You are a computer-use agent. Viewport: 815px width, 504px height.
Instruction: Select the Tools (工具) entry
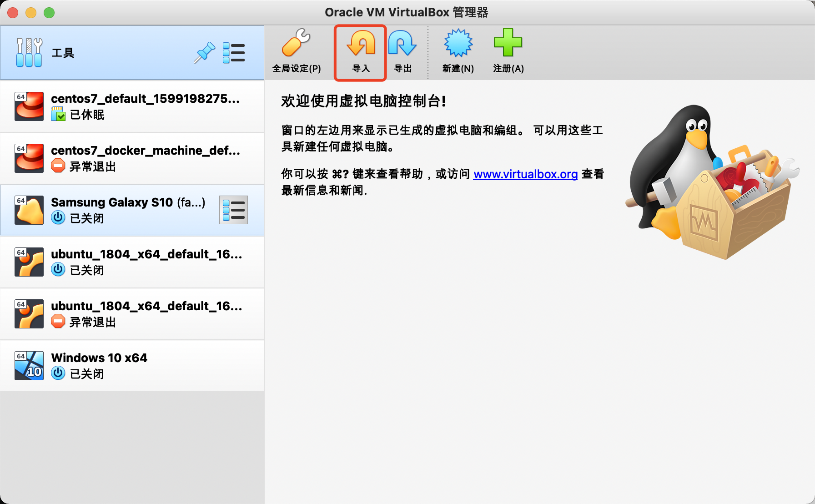coord(132,53)
